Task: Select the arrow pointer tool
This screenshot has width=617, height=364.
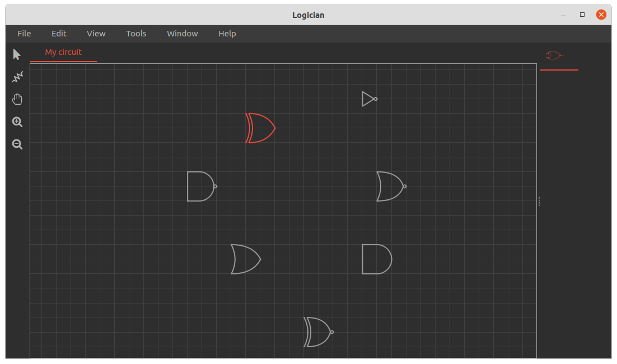Action: coord(17,54)
